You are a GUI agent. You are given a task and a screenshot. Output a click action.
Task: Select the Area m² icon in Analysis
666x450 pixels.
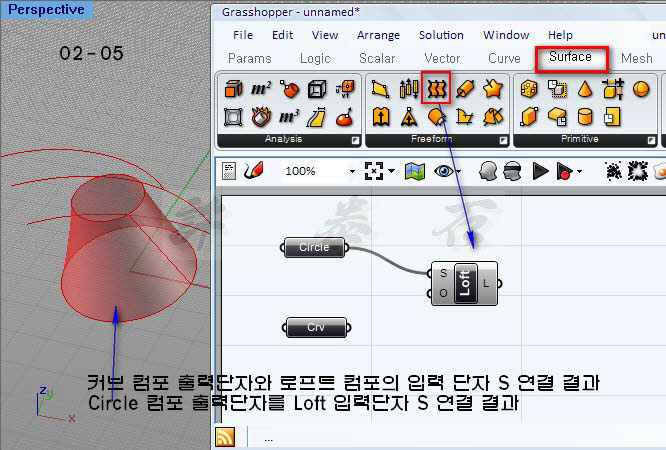[261, 89]
